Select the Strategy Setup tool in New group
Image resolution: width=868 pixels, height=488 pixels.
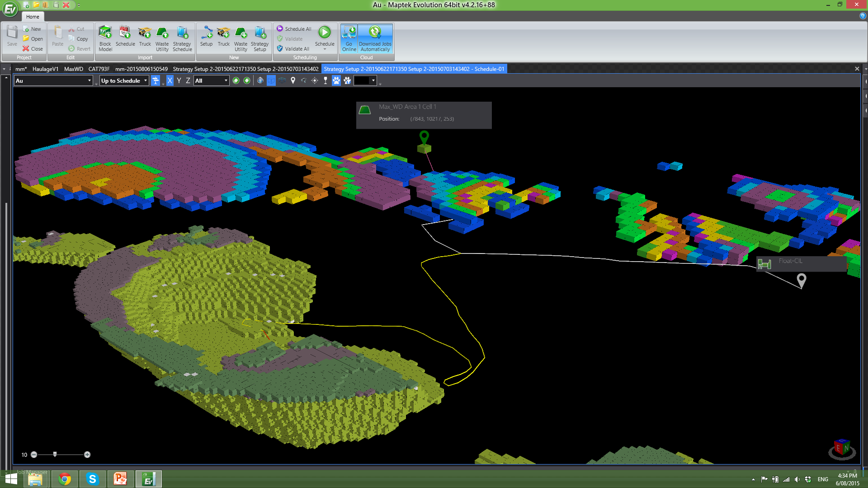260,38
